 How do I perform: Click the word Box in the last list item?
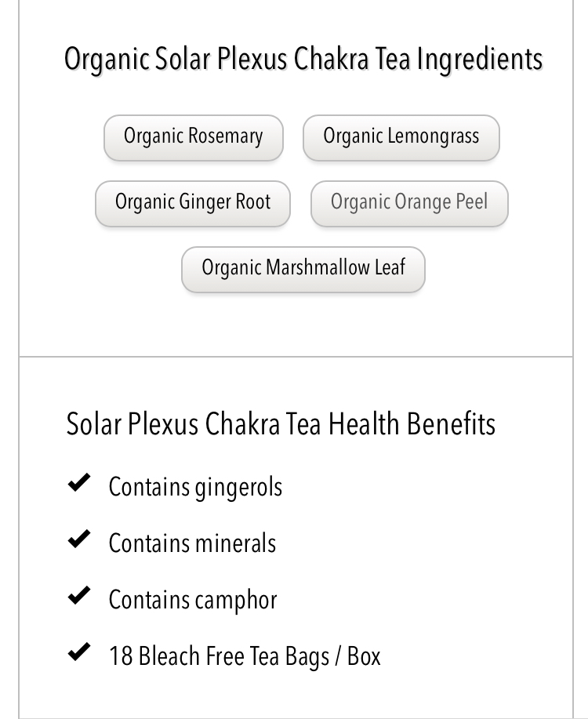tap(364, 656)
